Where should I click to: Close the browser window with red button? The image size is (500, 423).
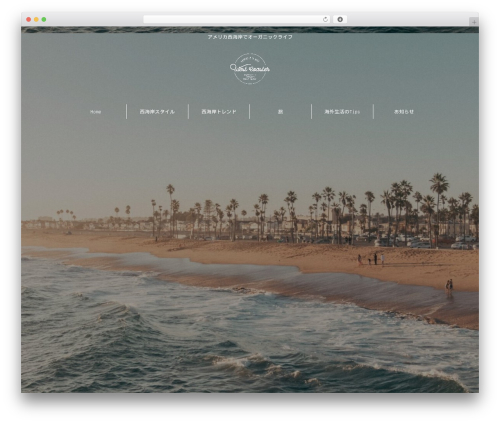pos(29,19)
